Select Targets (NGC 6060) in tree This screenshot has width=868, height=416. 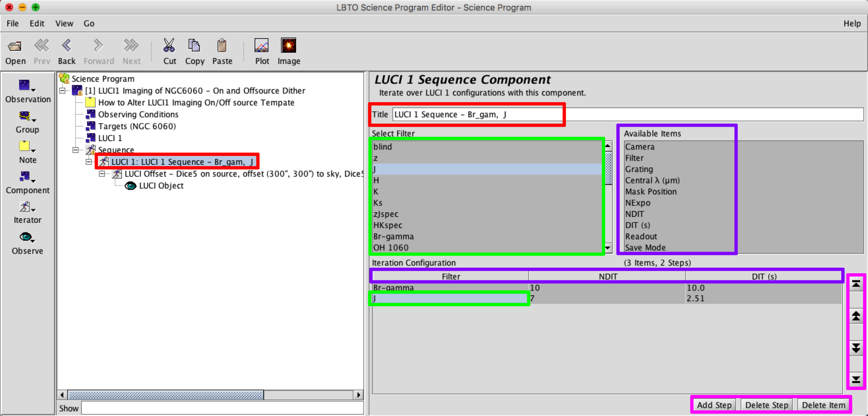(136, 126)
